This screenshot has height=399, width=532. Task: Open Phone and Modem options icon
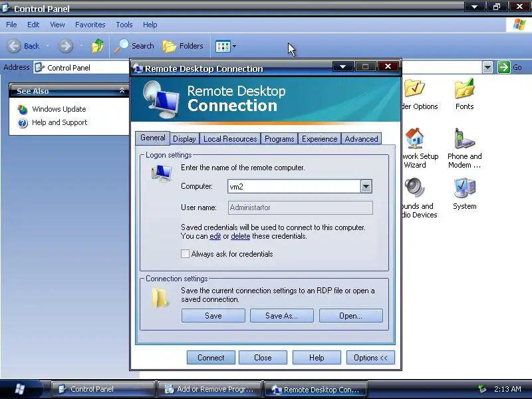(464, 148)
